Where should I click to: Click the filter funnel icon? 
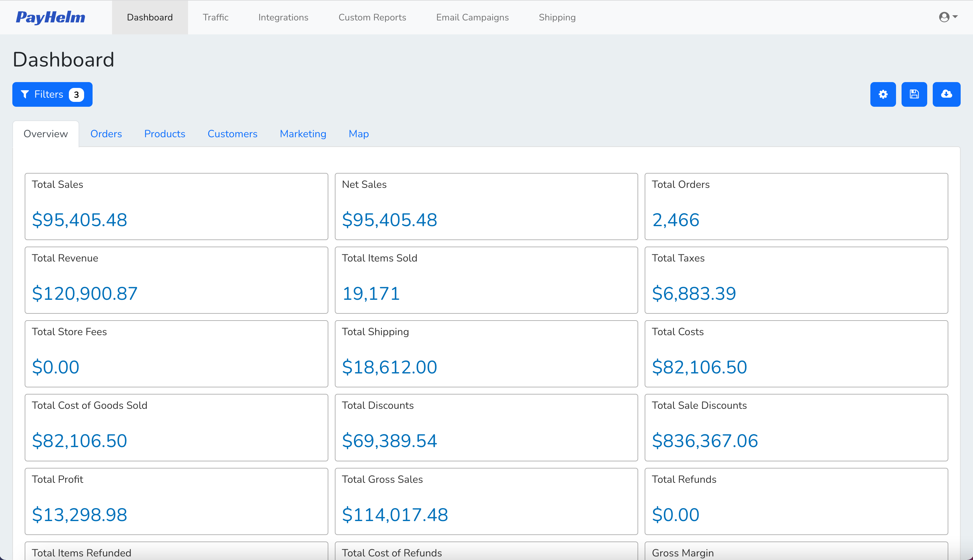[x=25, y=94]
